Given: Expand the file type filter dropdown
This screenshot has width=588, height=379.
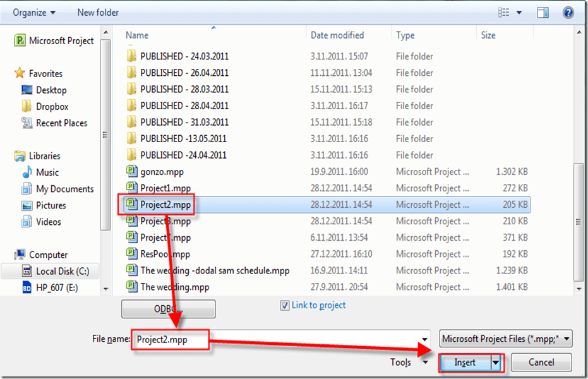Looking at the screenshot, I should (x=567, y=339).
